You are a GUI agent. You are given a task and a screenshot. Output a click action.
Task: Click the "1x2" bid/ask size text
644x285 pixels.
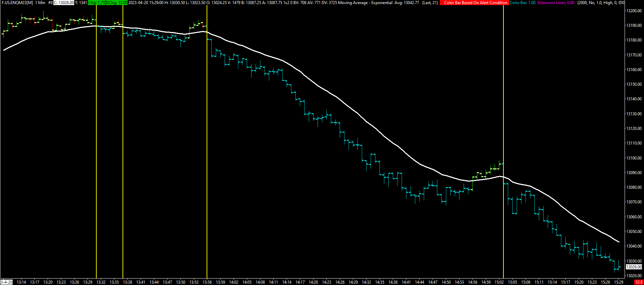tap(286, 3)
